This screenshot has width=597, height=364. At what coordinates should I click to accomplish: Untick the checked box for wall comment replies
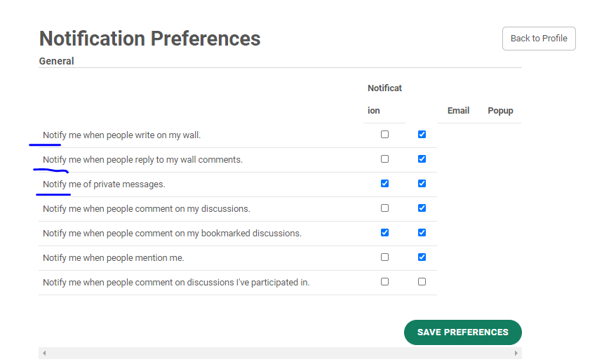tap(422, 159)
